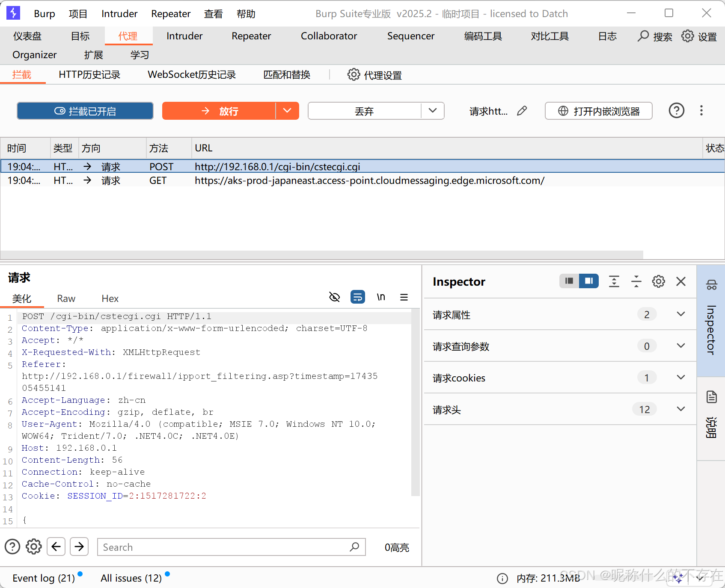Close the Inspector panel
This screenshot has width=725, height=588.
click(x=680, y=281)
